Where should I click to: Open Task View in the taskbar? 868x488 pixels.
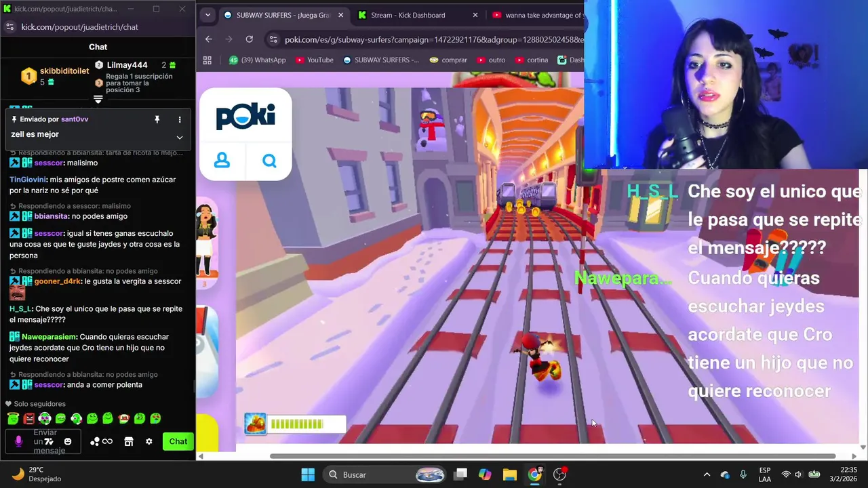click(x=460, y=474)
